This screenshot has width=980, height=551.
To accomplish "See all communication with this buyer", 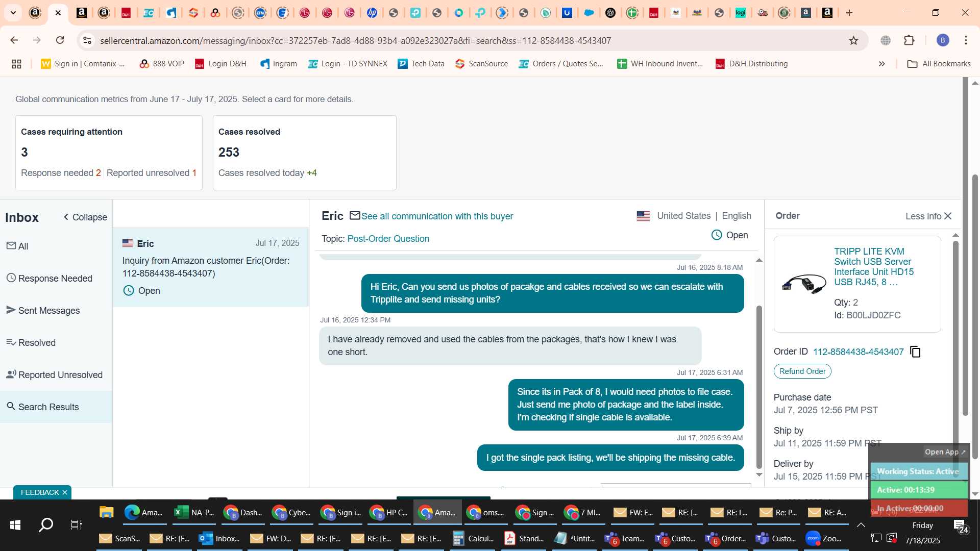I will click(x=437, y=216).
